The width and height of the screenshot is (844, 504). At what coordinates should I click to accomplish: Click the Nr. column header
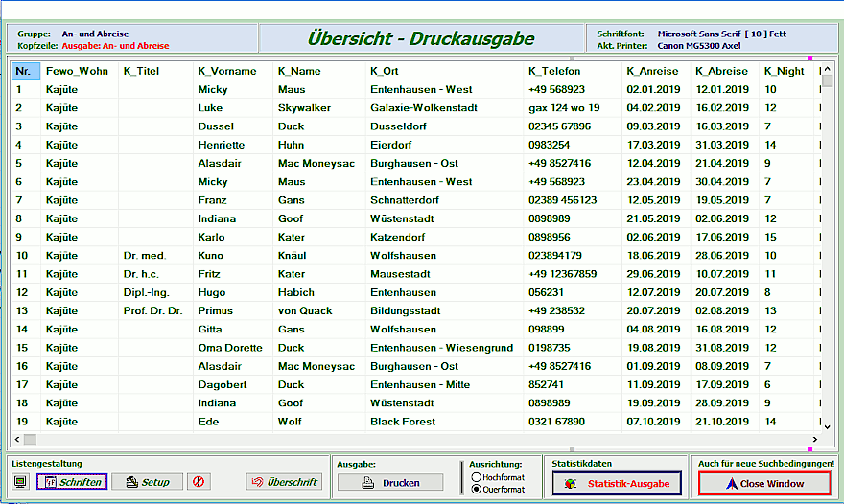click(x=24, y=71)
